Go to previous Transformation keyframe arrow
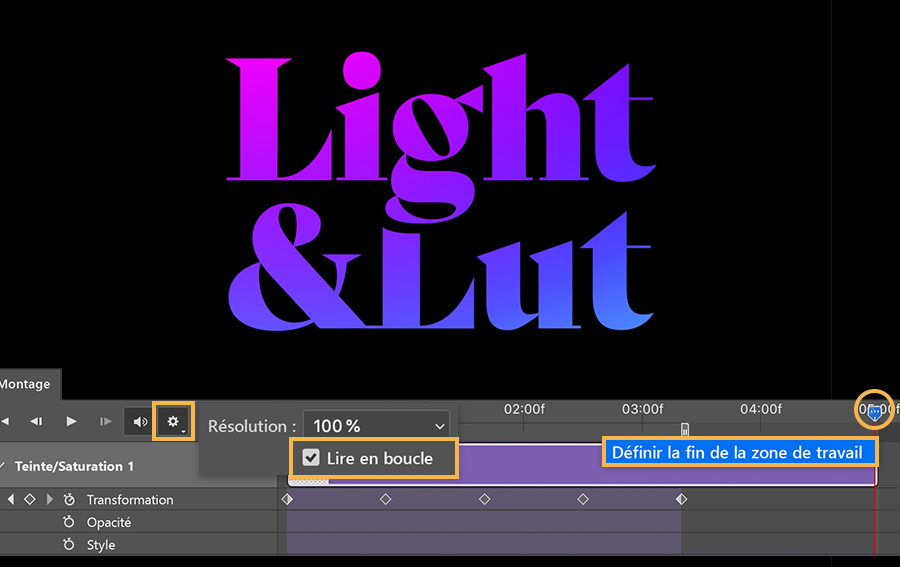This screenshot has width=900, height=567. tap(10, 499)
